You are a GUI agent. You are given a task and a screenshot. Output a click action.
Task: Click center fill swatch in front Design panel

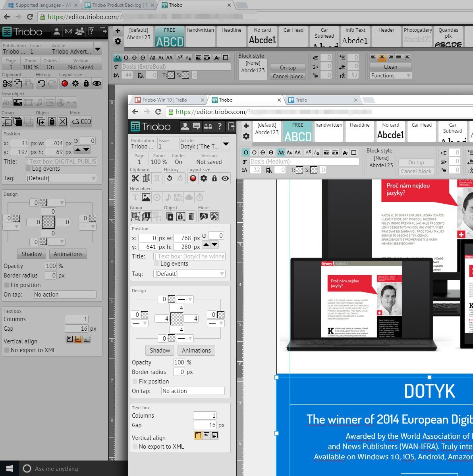[177, 319]
